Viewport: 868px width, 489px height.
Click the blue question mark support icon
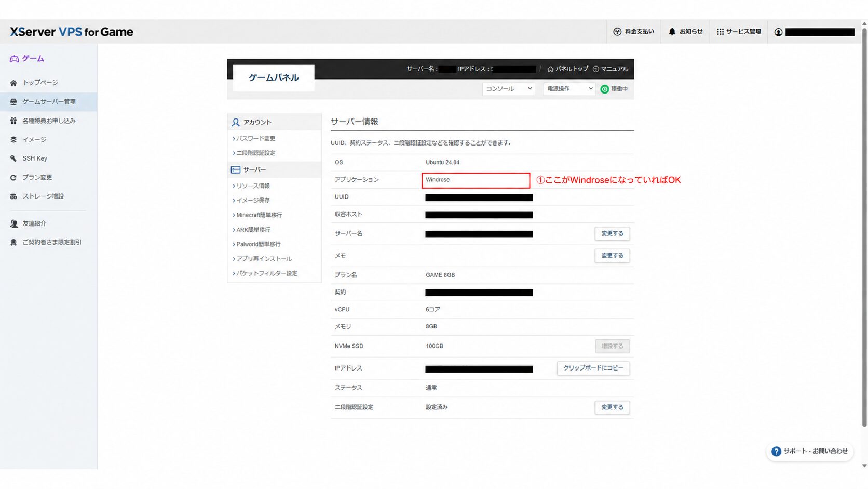click(776, 452)
